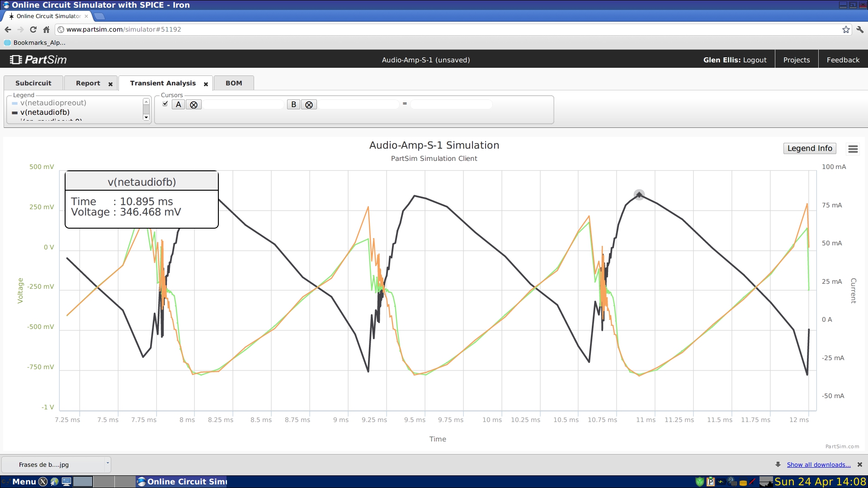Click the clock showing Sun 24 Apr 14:08
This screenshot has height=488, width=868.
[820, 482]
